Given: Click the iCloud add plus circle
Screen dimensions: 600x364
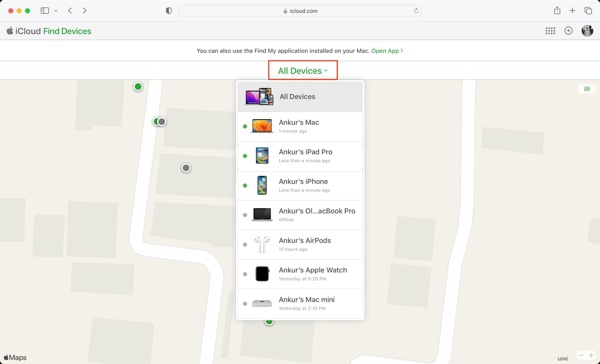Looking at the screenshot, I should (569, 31).
